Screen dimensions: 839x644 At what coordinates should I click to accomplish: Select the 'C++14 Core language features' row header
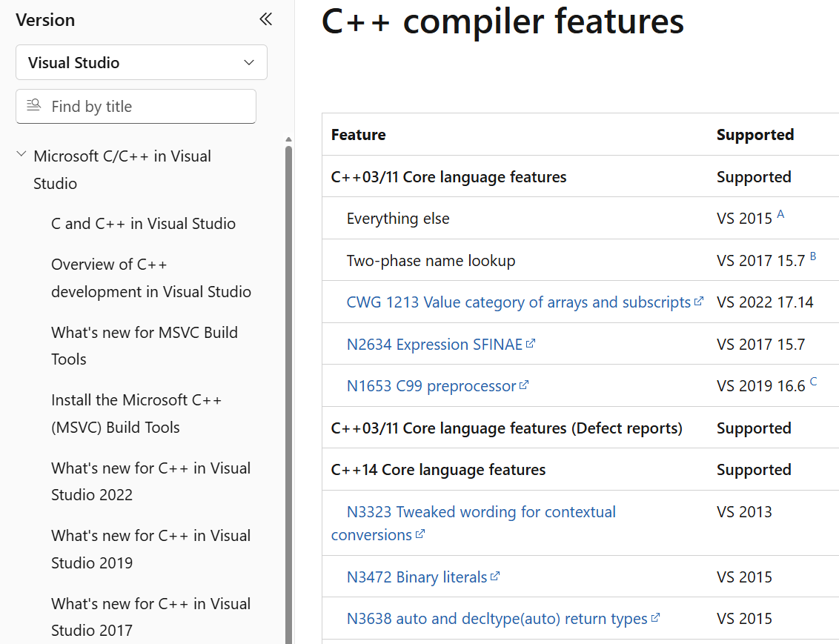pos(438,470)
